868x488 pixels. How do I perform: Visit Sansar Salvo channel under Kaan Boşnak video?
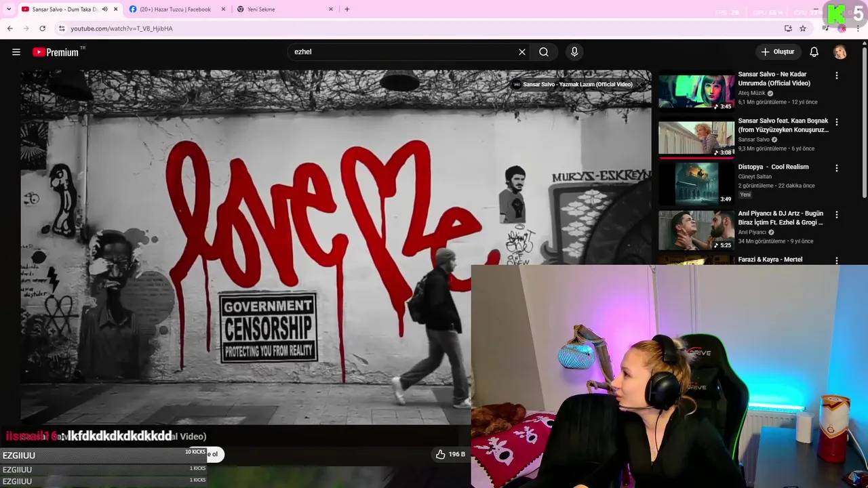click(x=753, y=140)
